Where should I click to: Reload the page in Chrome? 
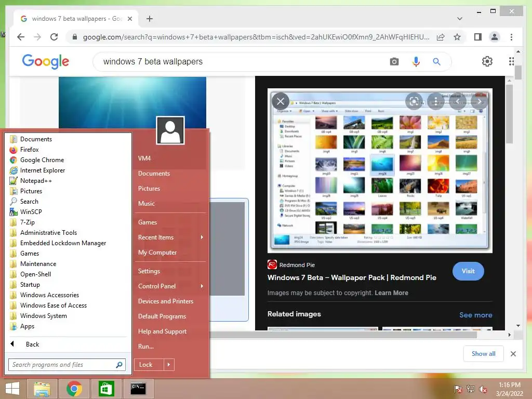point(54,37)
